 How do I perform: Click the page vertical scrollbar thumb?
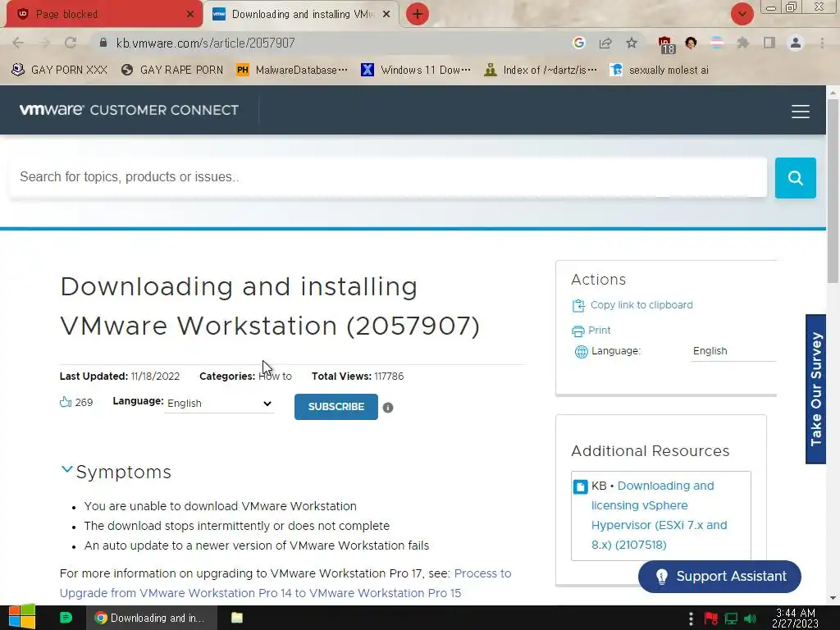833,190
